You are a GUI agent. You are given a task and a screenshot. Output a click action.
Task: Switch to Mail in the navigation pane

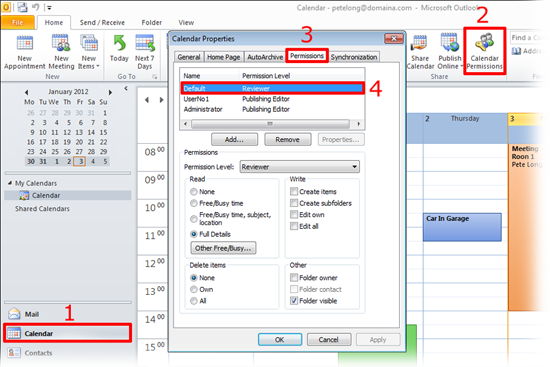tap(68, 314)
